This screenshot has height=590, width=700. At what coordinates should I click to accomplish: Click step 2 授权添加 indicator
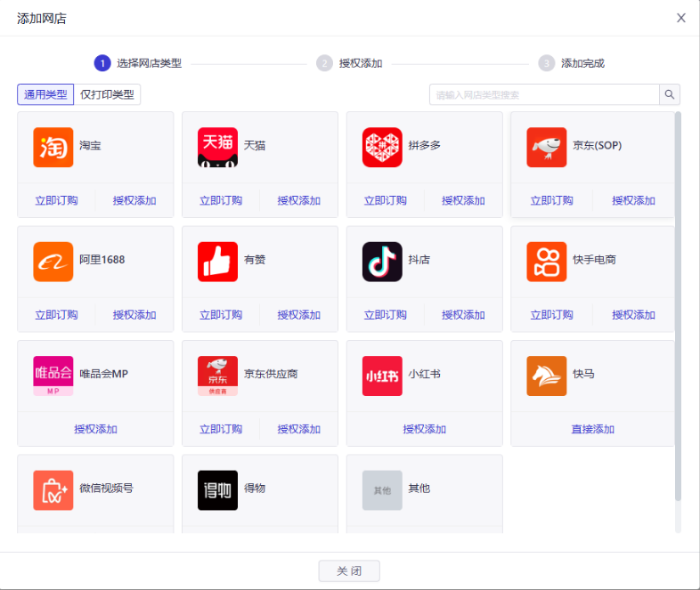coord(349,63)
